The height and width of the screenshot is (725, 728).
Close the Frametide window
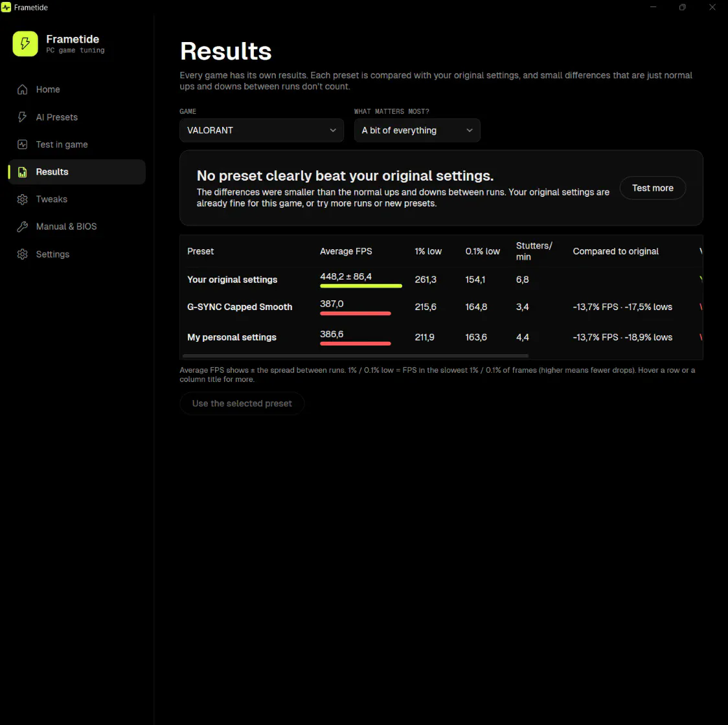click(712, 7)
